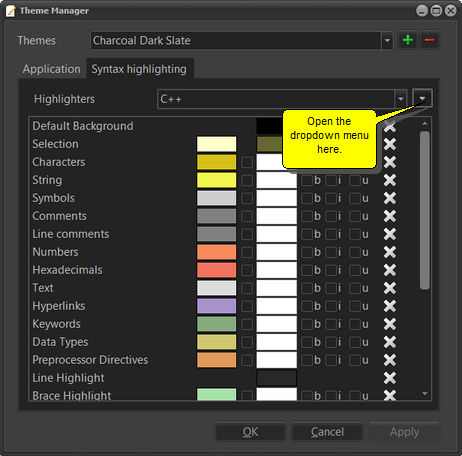Disable underline for Hyperlinks

(355, 307)
